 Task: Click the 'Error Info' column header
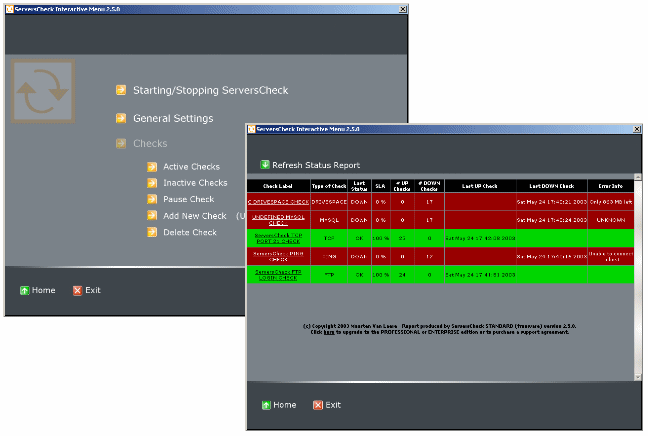pyautogui.click(x=611, y=186)
